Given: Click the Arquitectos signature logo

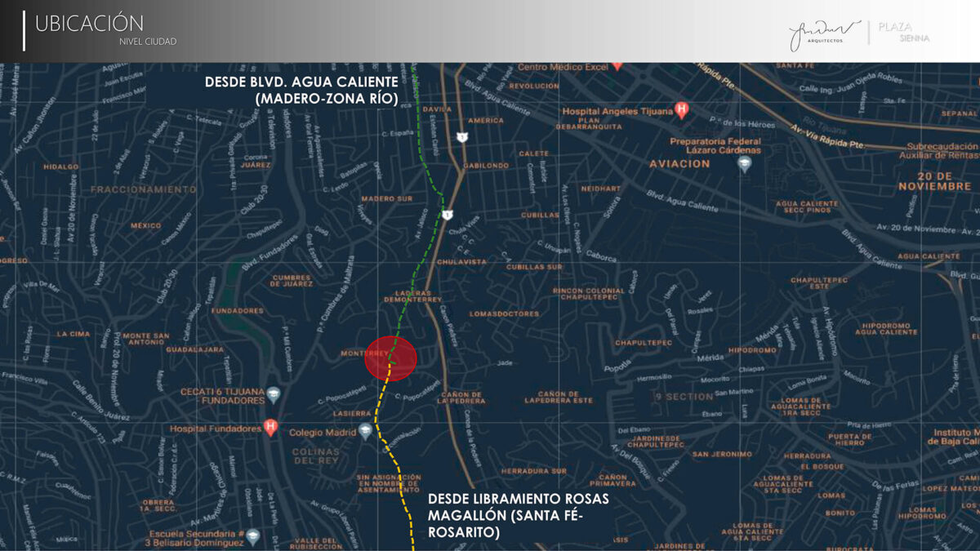Looking at the screenshot, I should pos(825,33).
